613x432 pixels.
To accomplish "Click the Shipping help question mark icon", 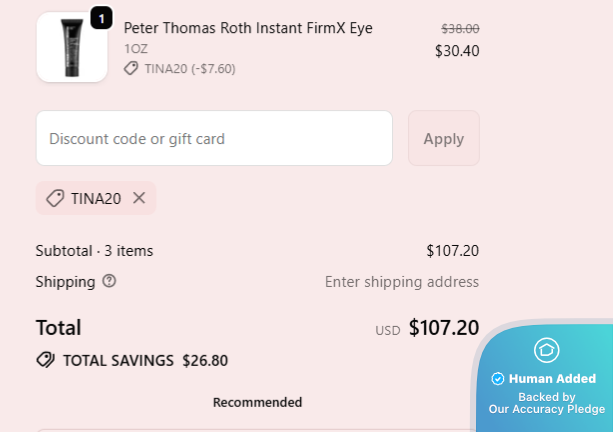I will point(109,281).
